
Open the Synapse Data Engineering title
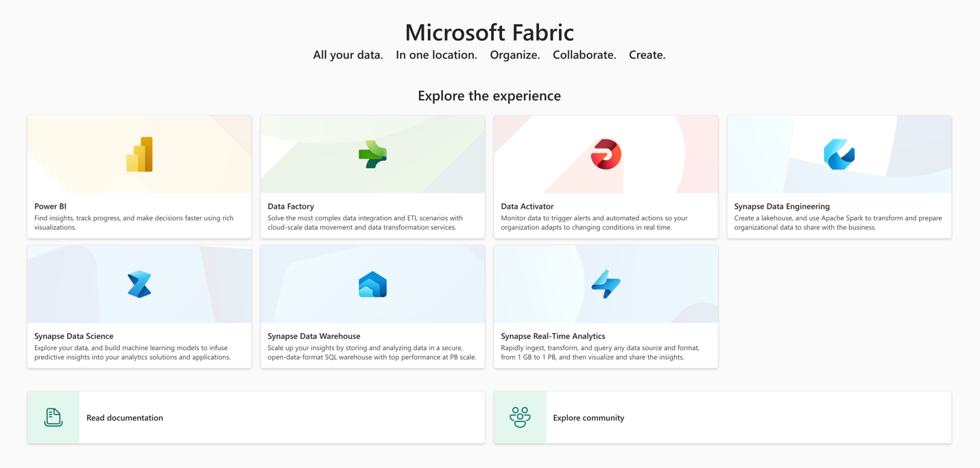pos(782,206)
